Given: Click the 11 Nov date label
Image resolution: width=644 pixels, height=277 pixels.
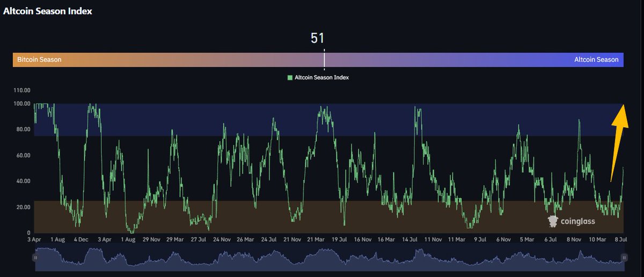Looking at the screenshot, I should click(x=433, y=239).
